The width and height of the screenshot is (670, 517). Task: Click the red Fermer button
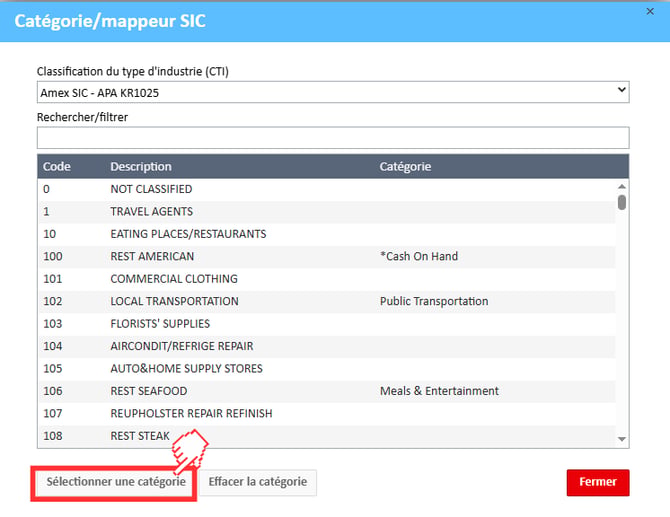(x=598, y=482)
